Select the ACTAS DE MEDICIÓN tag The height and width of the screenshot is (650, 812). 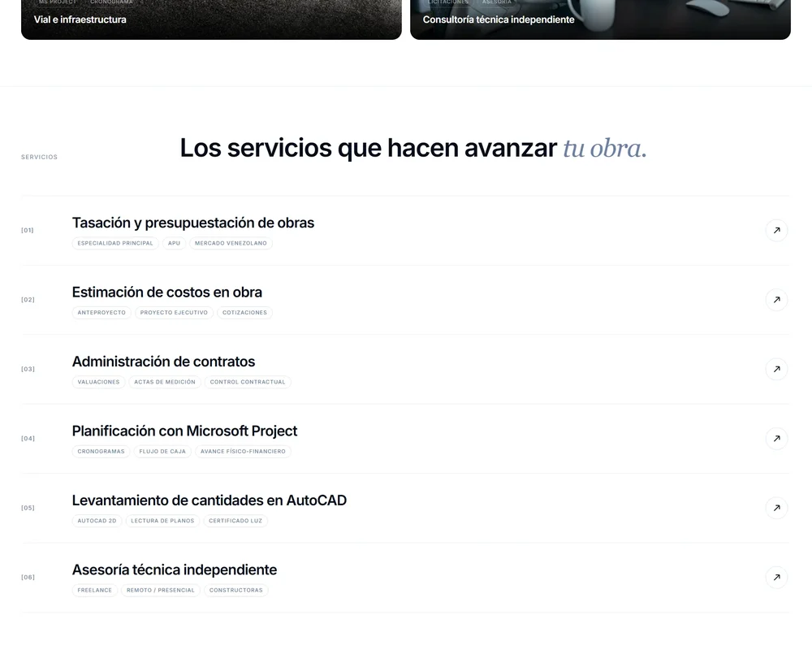click(165, 382)
